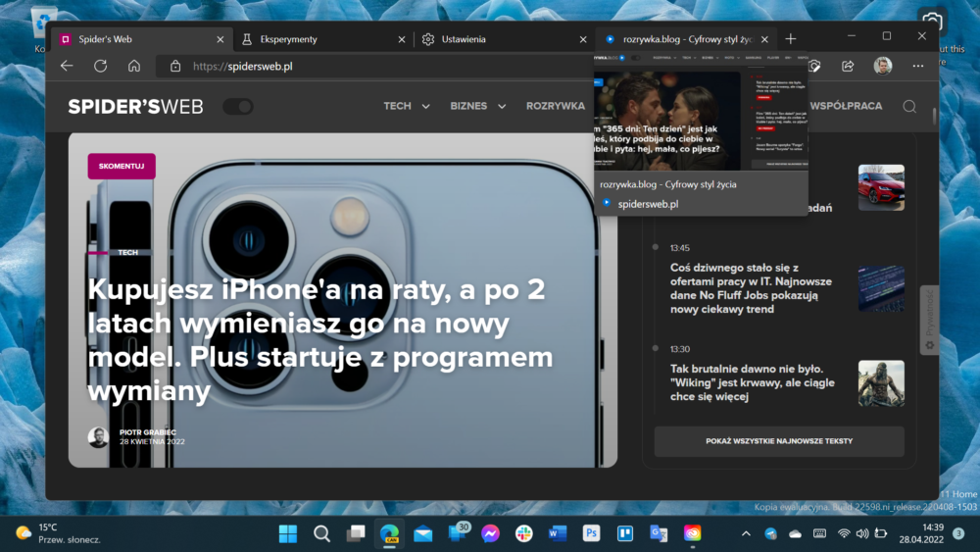
Task: Click the tab preview thumbnail of rozrywka.blog
Action: click(x=701, y=113)
